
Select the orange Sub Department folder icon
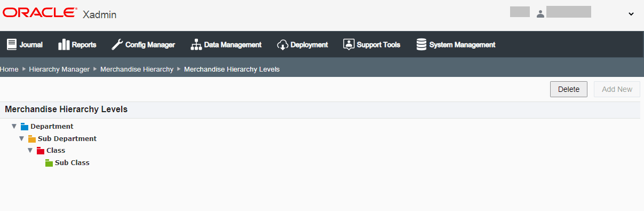32,139
